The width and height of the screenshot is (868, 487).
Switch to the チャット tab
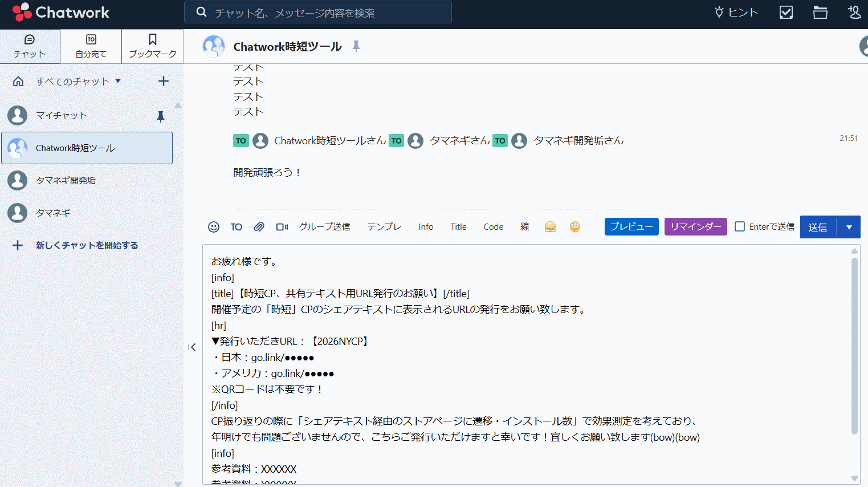point(30,46)
